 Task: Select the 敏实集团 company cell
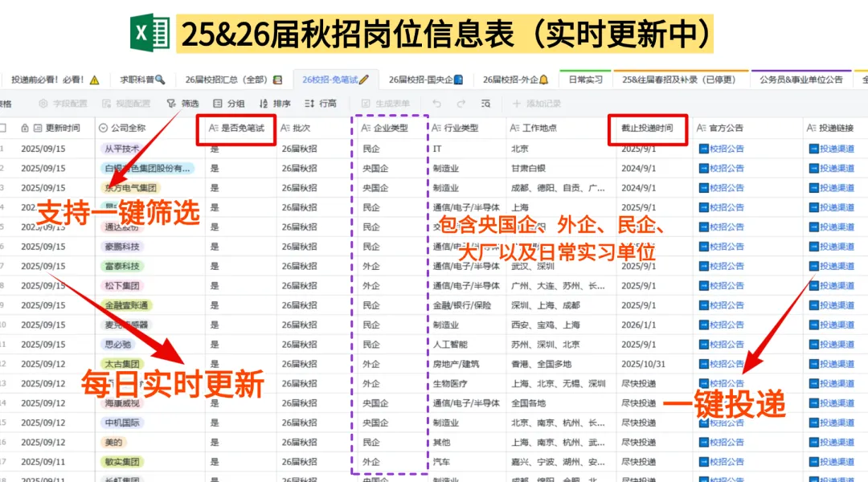122,462
